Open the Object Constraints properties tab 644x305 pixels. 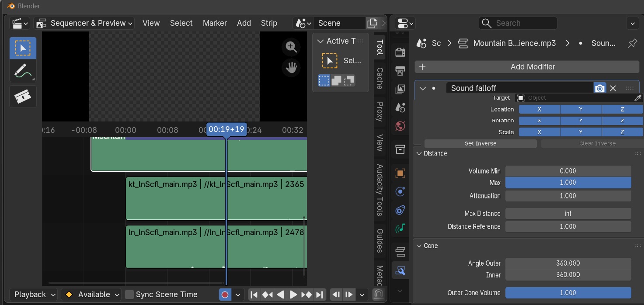point(400,210)
